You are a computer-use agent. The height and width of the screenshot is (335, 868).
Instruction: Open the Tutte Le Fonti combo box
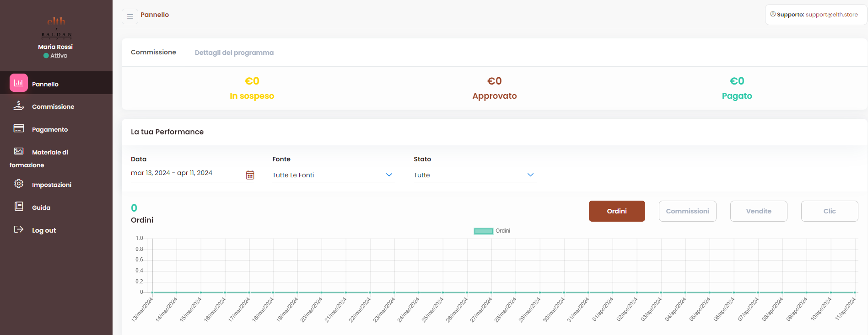click(334, 175)
